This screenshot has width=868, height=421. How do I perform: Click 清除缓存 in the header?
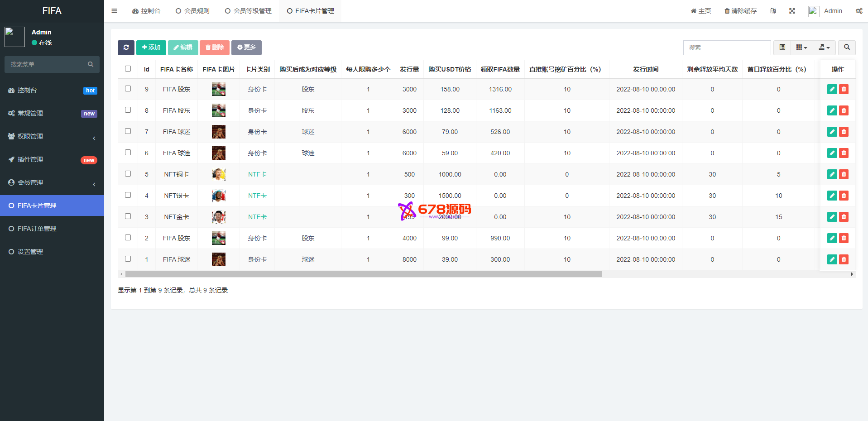point(741,11)
